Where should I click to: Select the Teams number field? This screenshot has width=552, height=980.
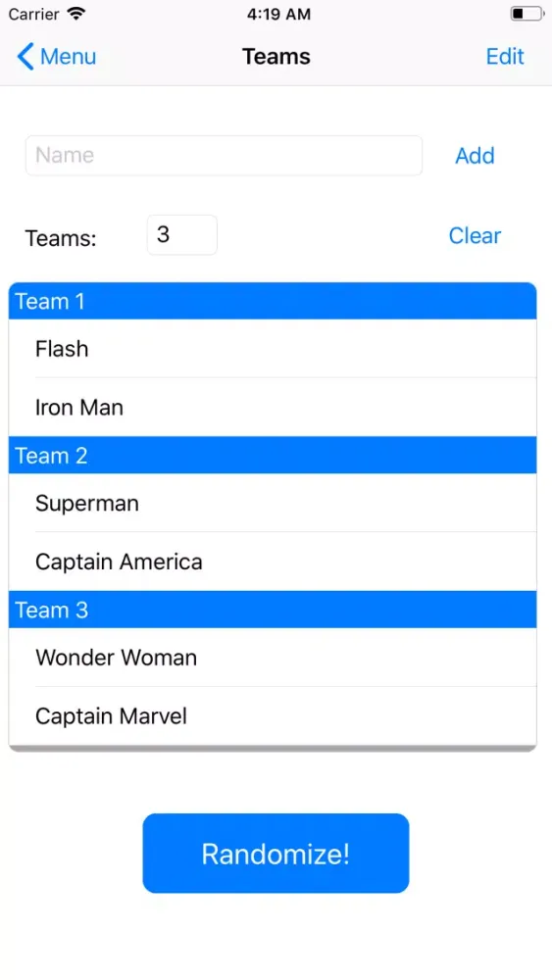coord(182,235)
